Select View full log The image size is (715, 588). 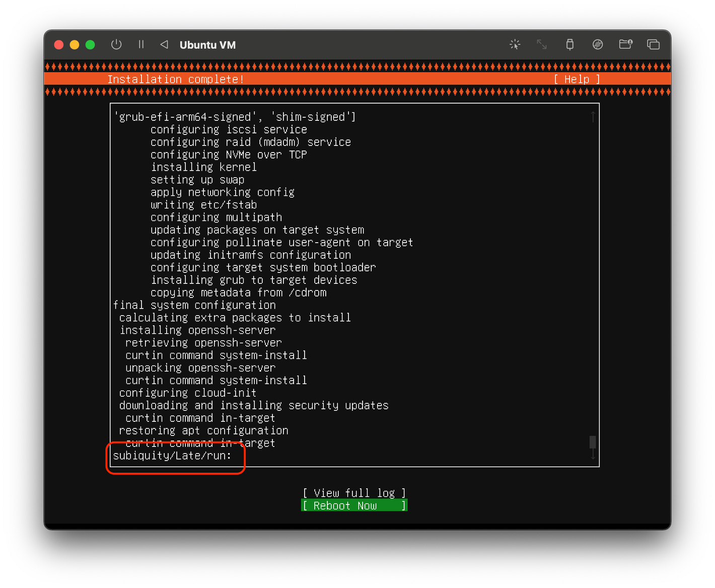click(x=354, y=493)
